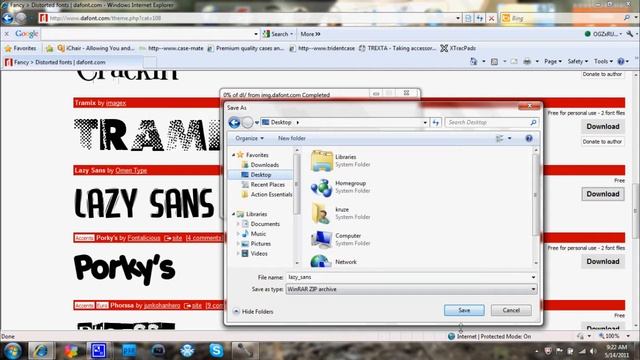
Task: Open the Page menu in IE command bar
Action: (553, 62)
